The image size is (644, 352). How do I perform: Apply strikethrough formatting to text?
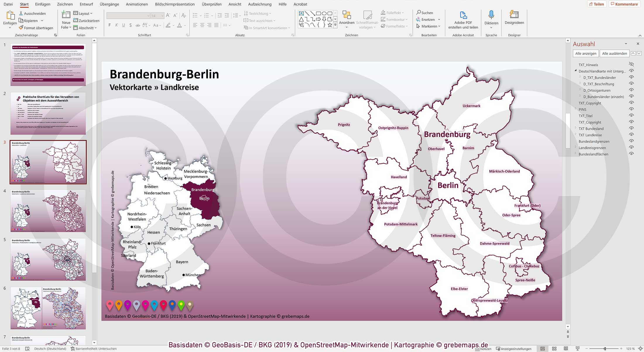click(x=138, y=25)
